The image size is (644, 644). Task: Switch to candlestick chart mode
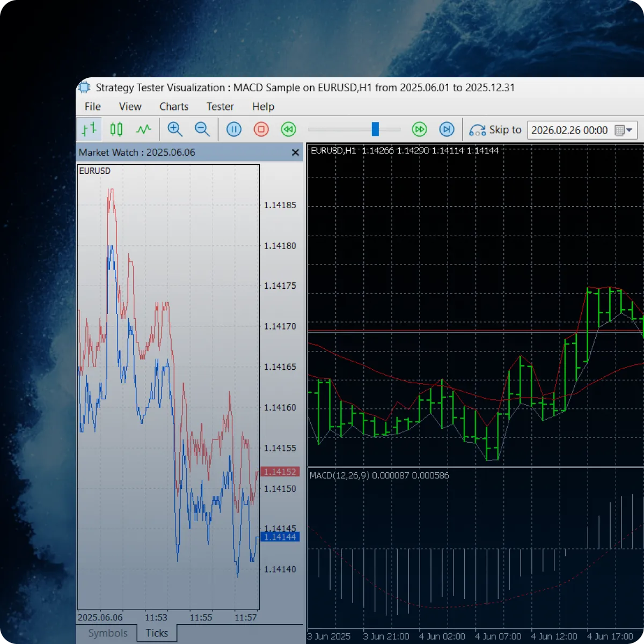pyautogui.click(x=116, y=129)
